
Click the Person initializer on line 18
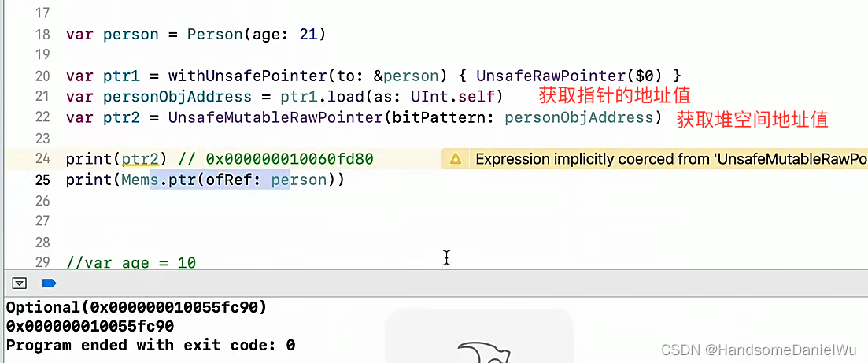coord(209,35)
